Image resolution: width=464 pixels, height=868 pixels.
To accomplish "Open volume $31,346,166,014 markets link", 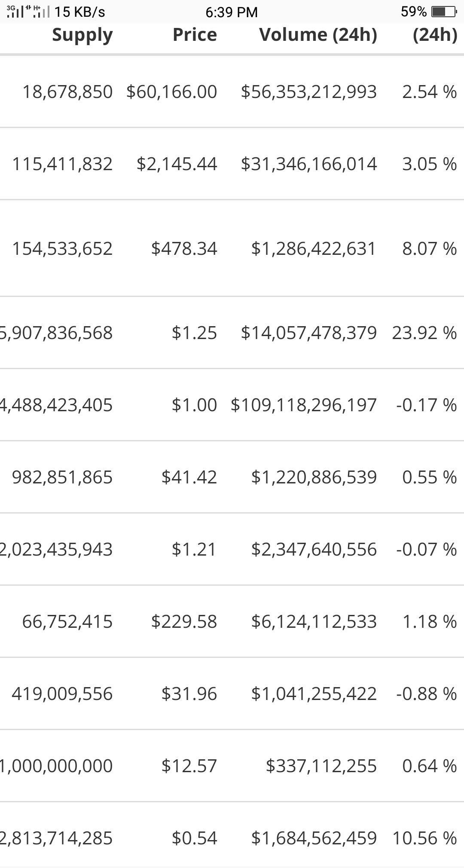I will coord(308,164).
